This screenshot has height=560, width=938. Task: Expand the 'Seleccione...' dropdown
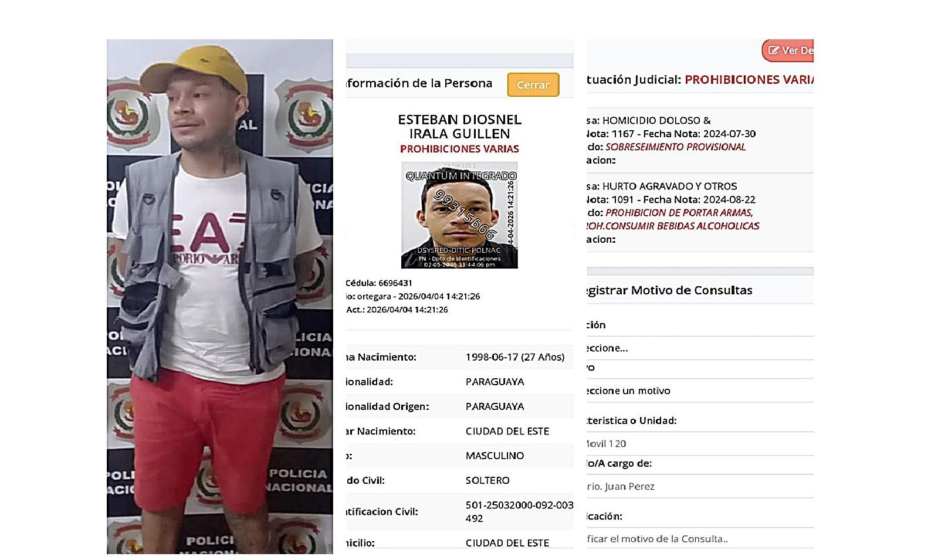click(x=700, y=348)
